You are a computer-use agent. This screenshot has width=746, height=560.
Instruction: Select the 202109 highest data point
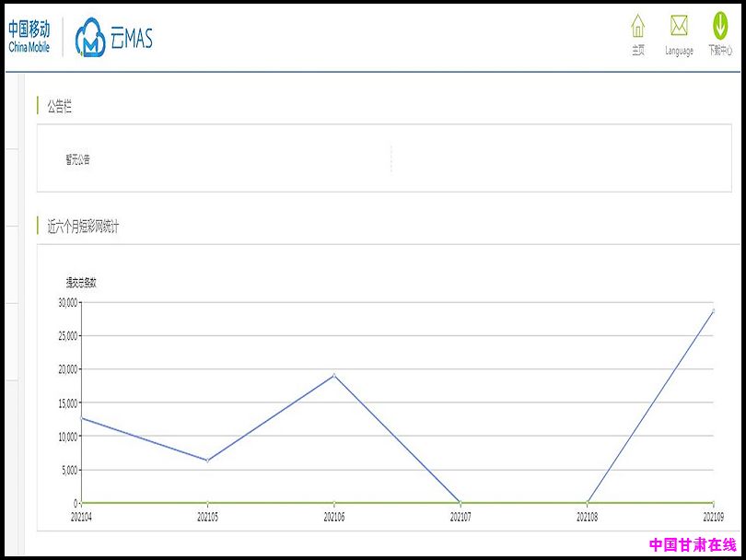pos(713,311)
